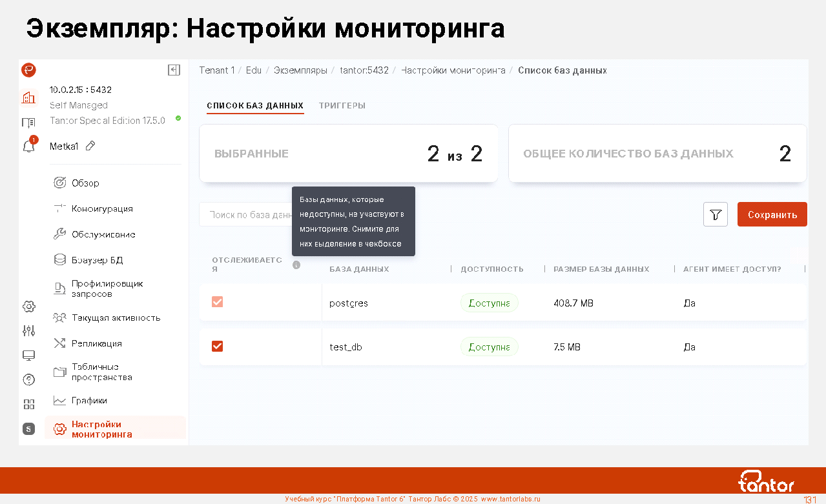Open Профилировщик запросов section

pyautogui.click(x=107, y=288)
